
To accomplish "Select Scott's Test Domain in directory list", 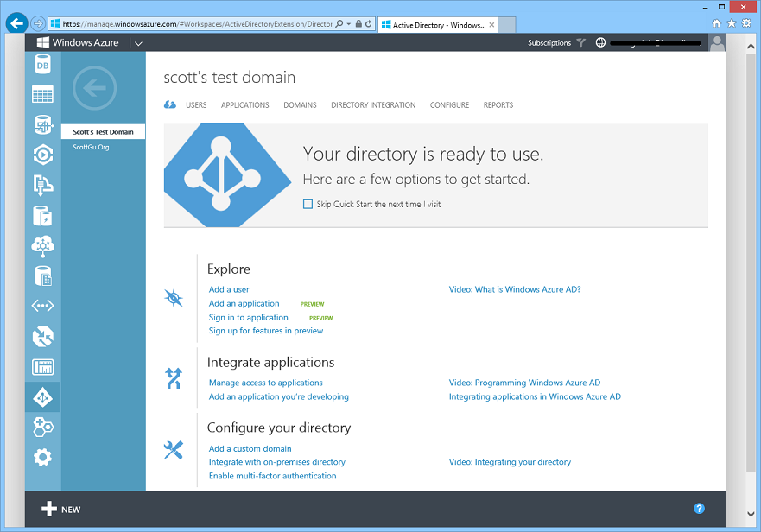I will pos(103,132).
